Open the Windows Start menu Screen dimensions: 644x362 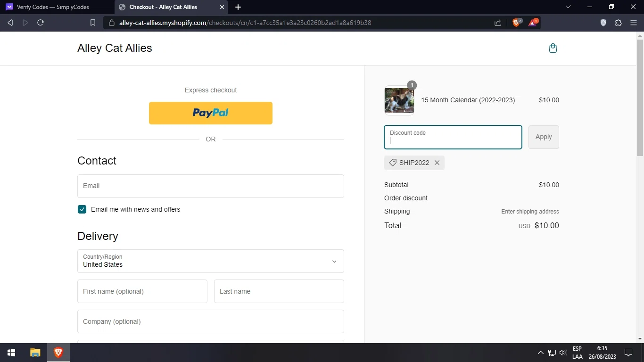pyautogui.click(x=11, y=353)
